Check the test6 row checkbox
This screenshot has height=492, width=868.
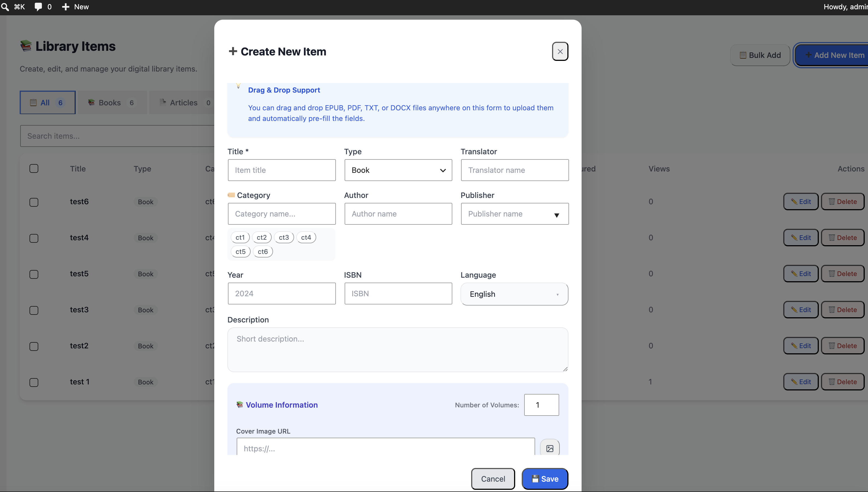click(34, 202)
